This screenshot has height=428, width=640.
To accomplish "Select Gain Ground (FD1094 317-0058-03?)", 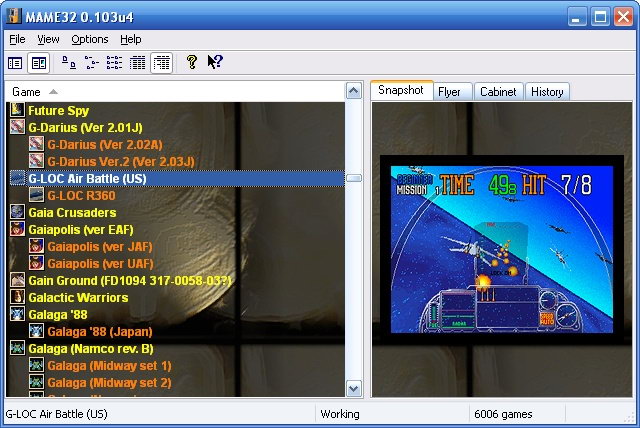I will [130, 281].
